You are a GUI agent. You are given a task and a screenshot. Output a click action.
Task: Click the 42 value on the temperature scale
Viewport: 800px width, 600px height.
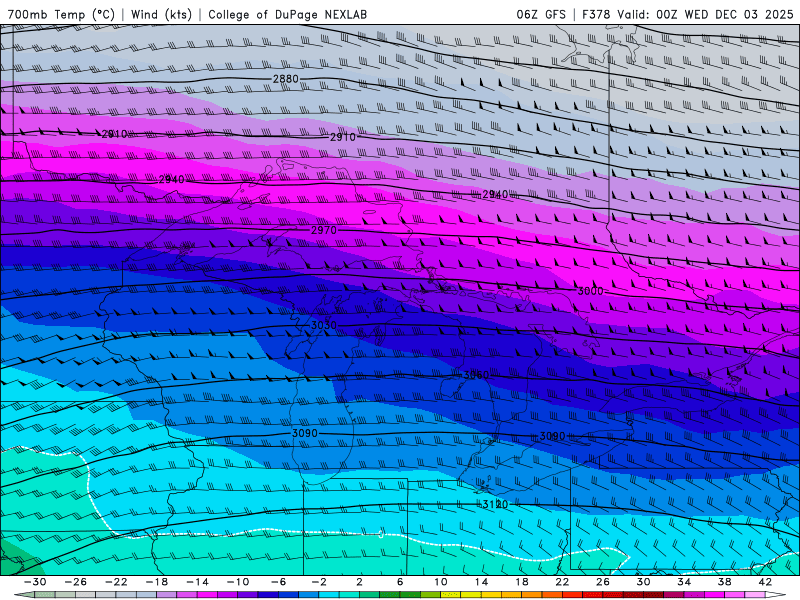tap(765, 582)
